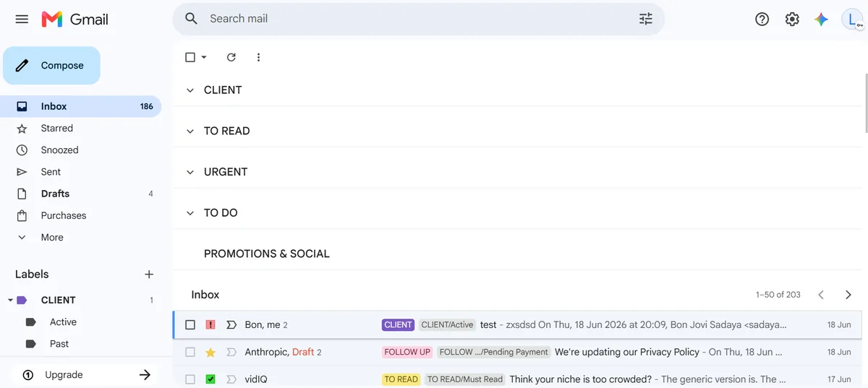The height and width of the screenshot is (388, 868).
Task: Open the Google account avatar
Action: (x=853, y=20)
